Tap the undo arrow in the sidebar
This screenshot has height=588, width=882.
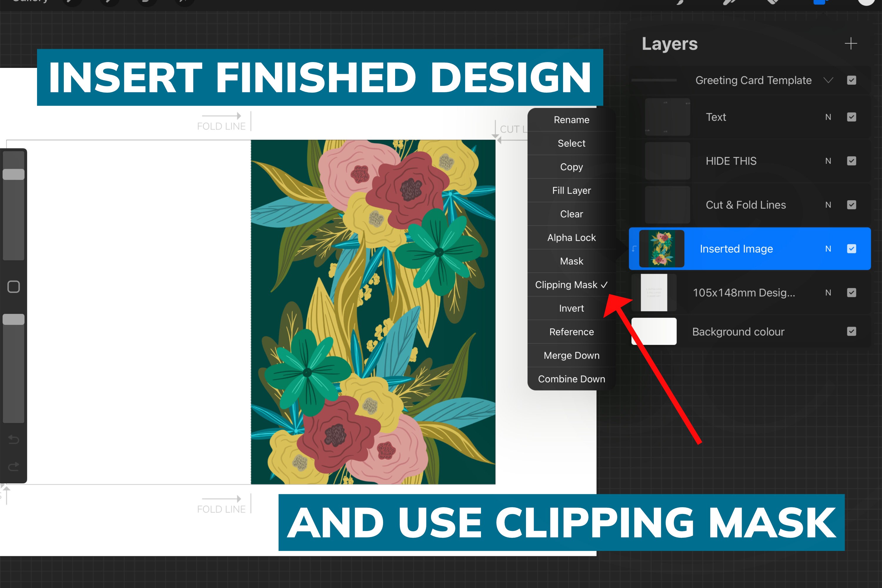(14, 440)
